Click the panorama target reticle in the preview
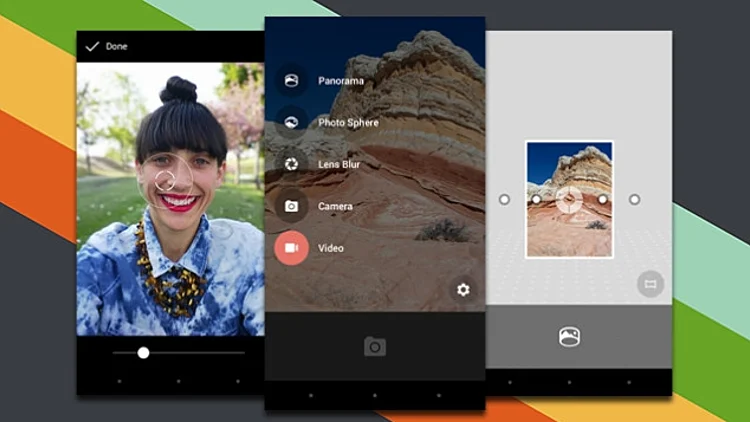The width and height of the screenshot is (750, 422). click(x=569, y=200)
